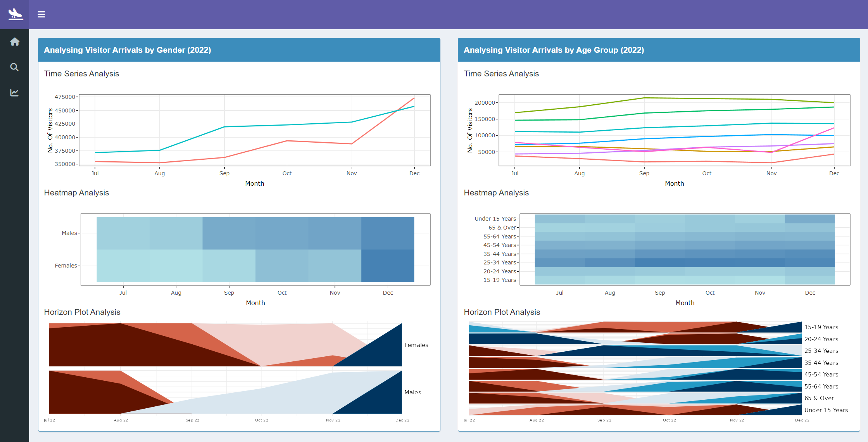Click the airplane landing logo icon
This screenshot has height=442, width=868.
point(15,14)
